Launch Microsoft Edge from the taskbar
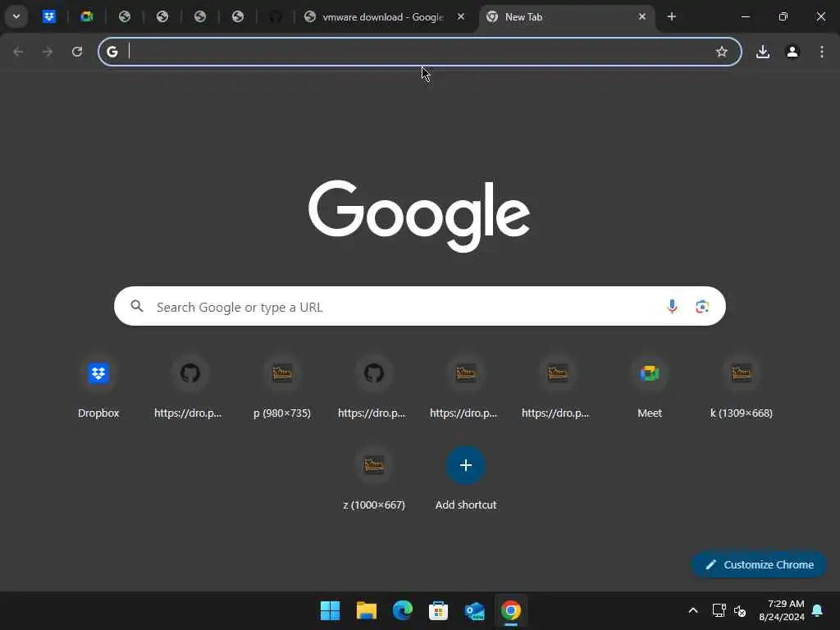 tap(402, 610)
